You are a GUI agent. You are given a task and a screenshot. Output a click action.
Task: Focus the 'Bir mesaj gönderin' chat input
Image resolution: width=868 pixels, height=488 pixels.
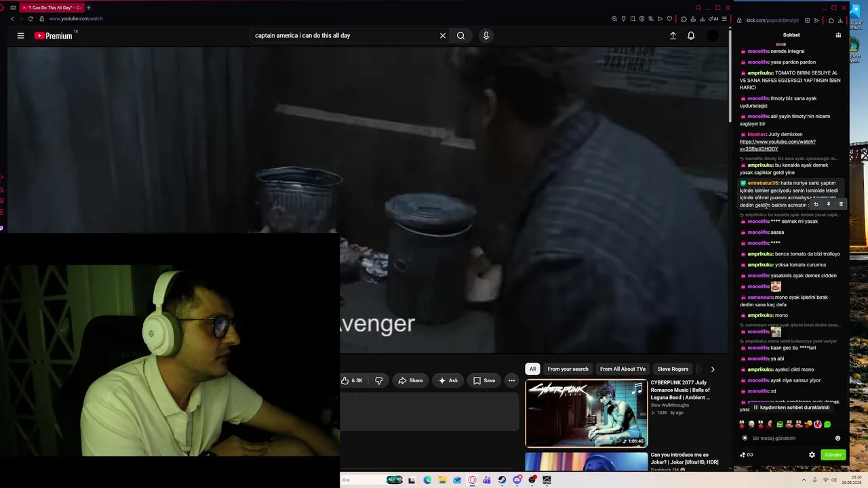pyautogui.click(x=791, y=439)
